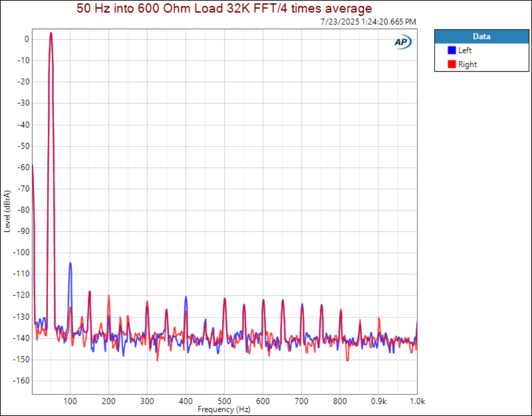The image size is (532, 416).
Task: Click the graph title '50 Hz into 600 Ohm Load'
Action: (224, 8)
